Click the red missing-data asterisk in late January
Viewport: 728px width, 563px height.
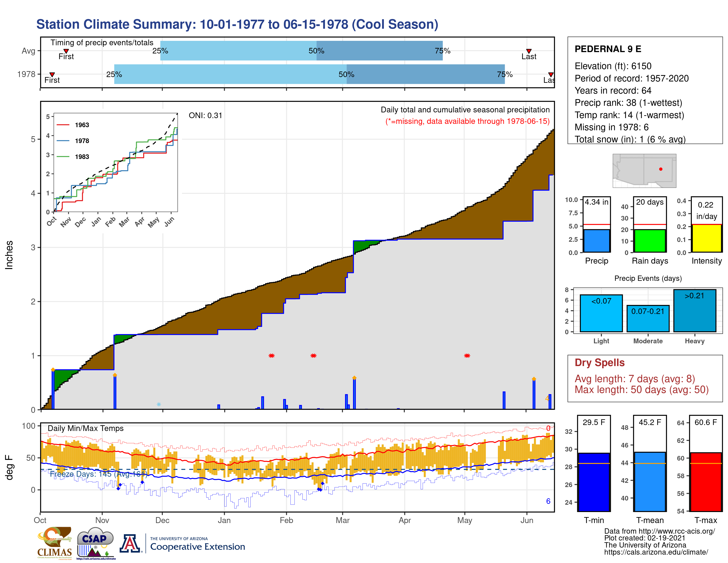[x=272, y=355]
